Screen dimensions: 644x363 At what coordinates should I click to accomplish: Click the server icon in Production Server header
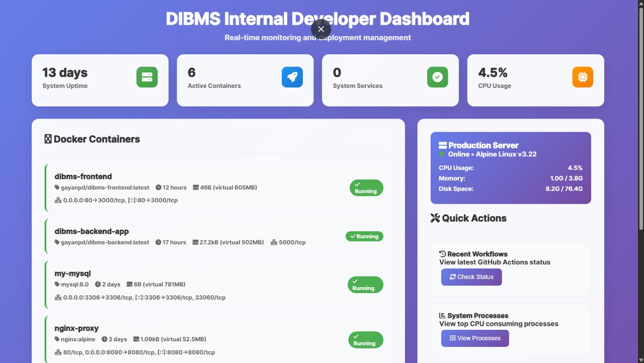click(x=443, y=145)
